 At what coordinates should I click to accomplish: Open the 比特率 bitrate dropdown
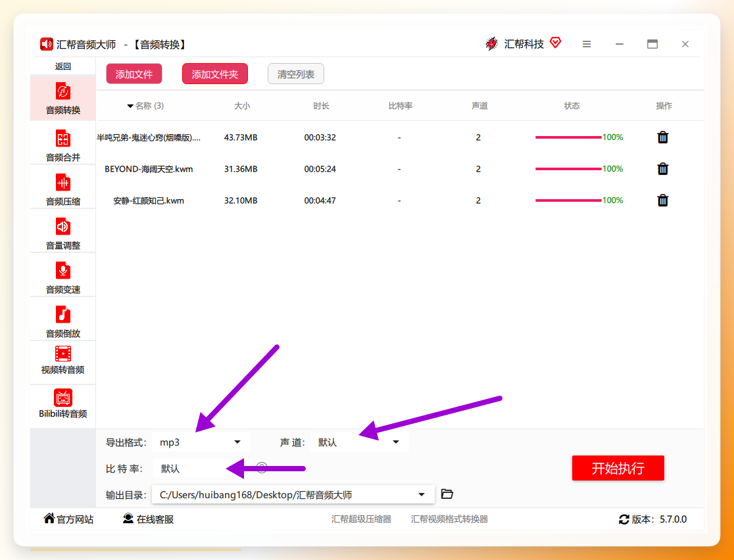pos(201,468)
